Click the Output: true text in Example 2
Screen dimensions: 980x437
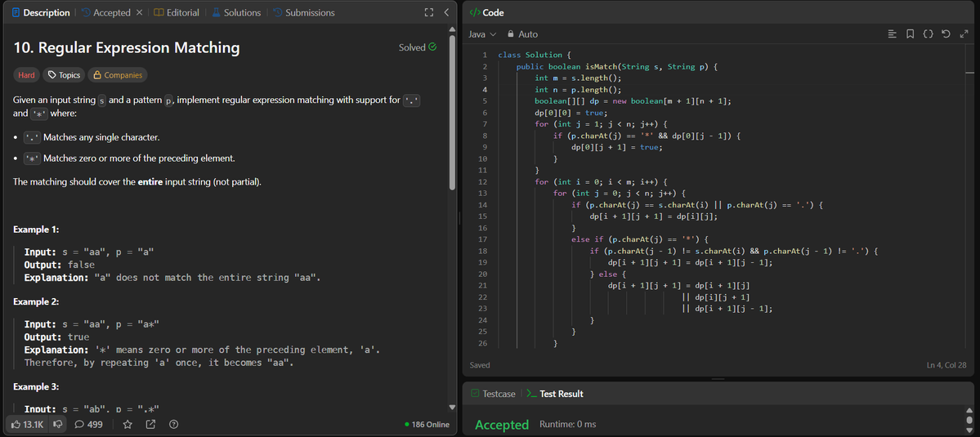pos(57,337)
